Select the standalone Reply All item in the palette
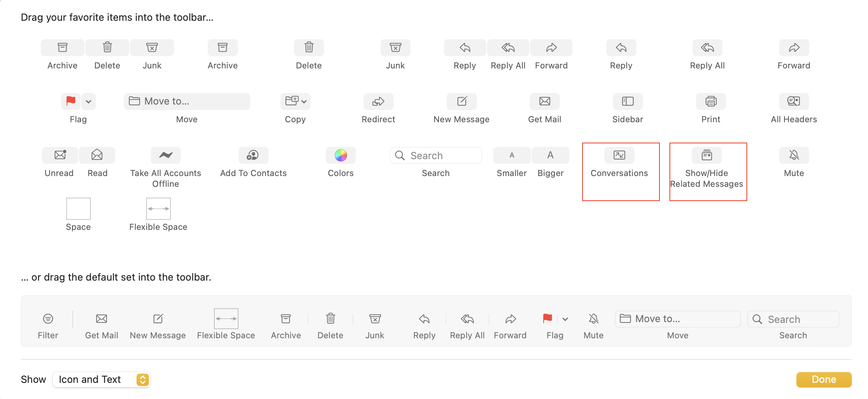Screen dimensions: 868x399 pyautogui.click(x=708, y=48)
